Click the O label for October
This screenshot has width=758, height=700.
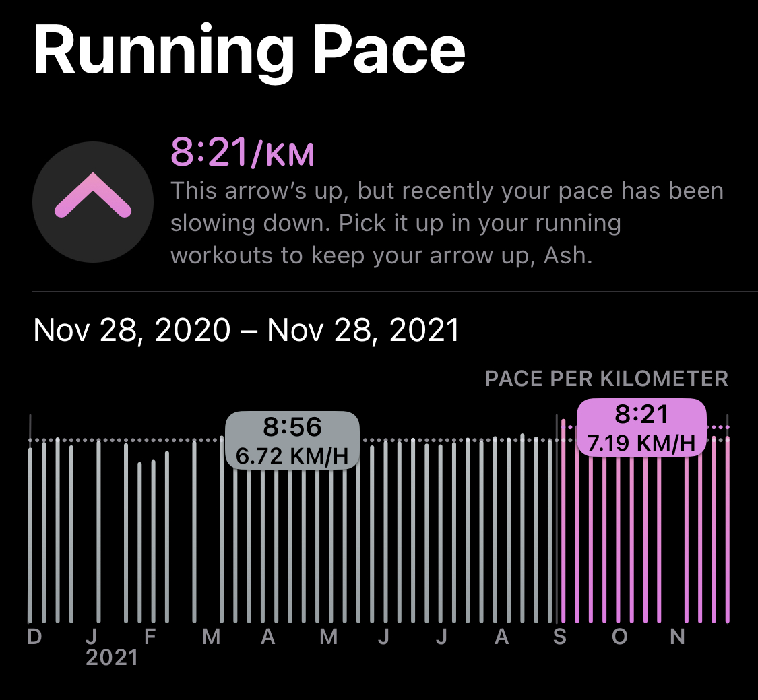pyautogui.click(x=620, y=636)
